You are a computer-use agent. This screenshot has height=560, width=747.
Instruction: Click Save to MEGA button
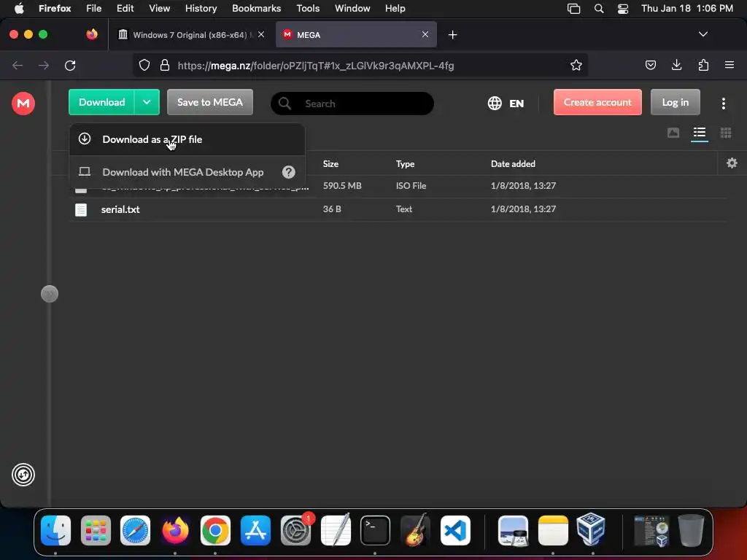click(209, 102)
